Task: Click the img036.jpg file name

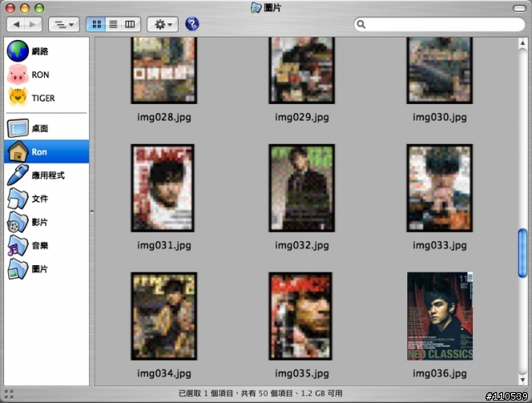Action: (440, 373)
